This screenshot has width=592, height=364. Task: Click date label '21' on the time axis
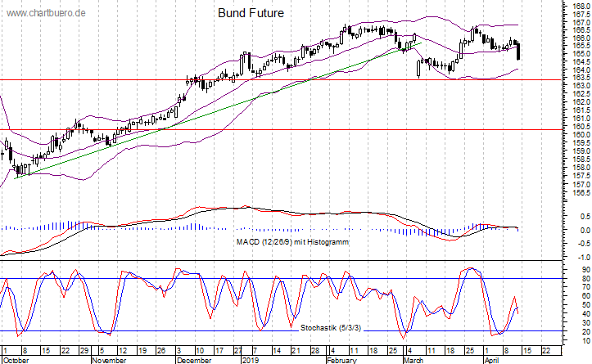296,351
